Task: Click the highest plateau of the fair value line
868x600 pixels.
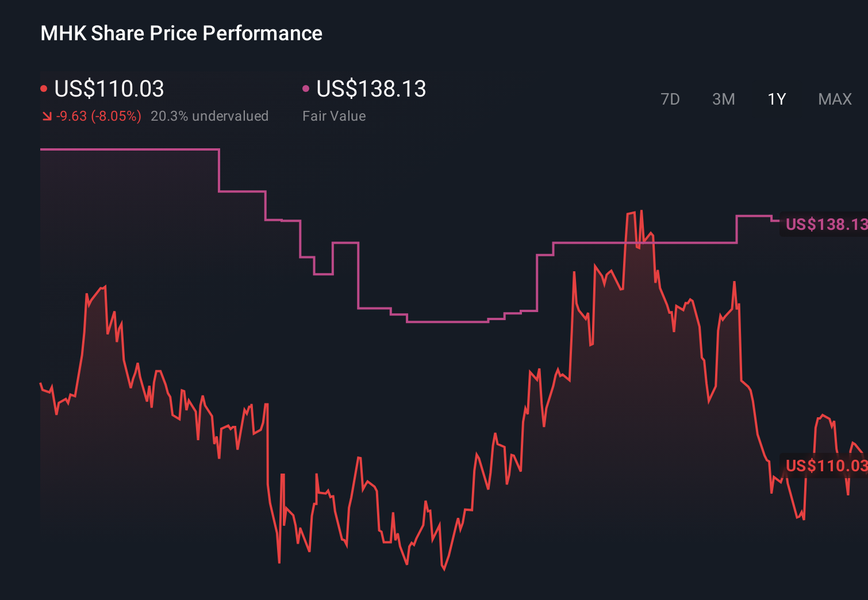Action: coord(129,149)
